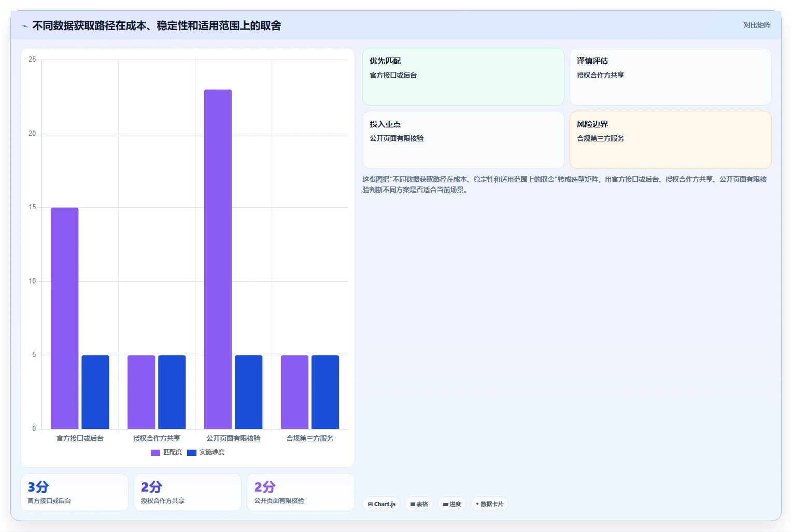
Task: Select the blue 实施难度 bar for 官方接口或后台
Action: tap(95, 392)
